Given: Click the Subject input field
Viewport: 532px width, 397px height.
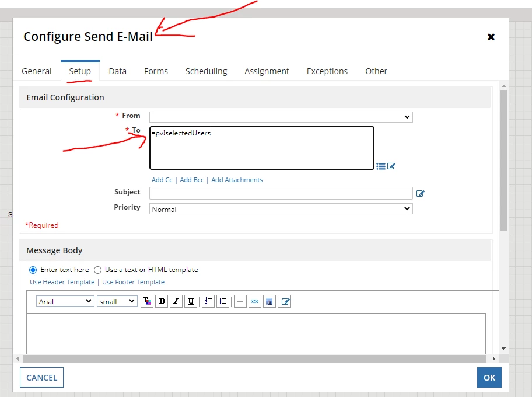Looking at the screenshot, I should (x=281, y=193).
